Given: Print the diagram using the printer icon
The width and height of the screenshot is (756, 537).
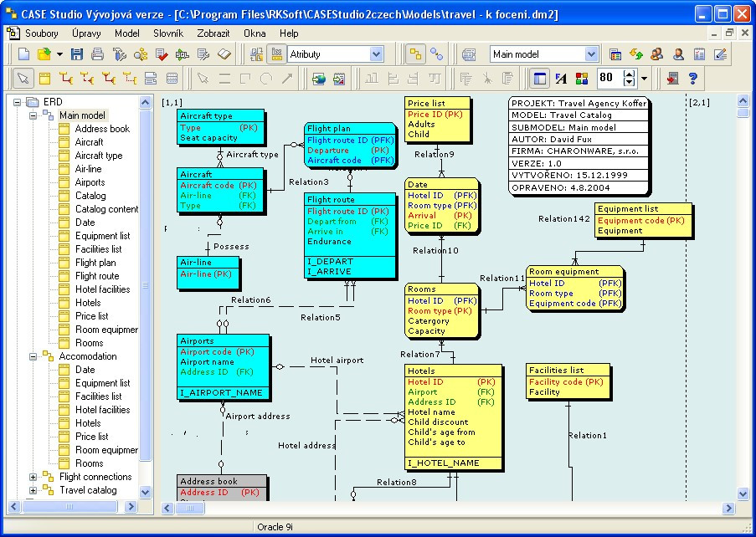Looking at the screenshot, I should coord(97,54).
